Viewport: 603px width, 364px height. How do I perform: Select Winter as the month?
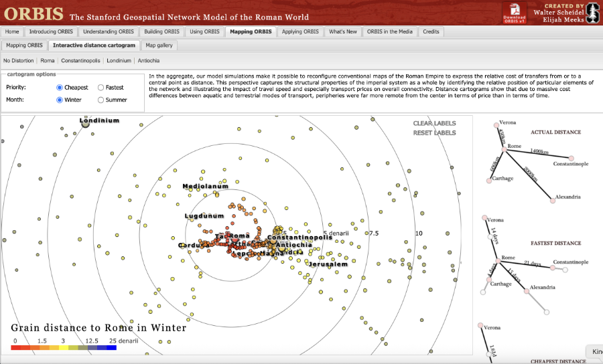(60, 100)
